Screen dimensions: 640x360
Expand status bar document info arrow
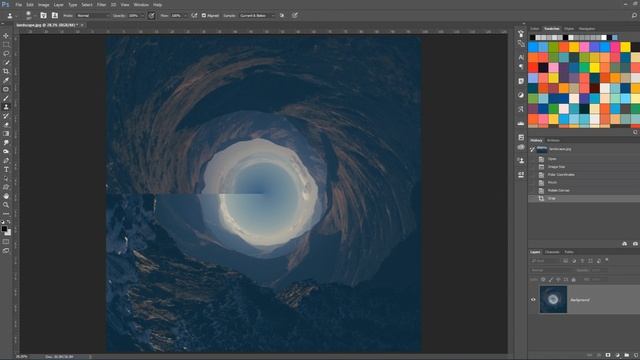90,357
